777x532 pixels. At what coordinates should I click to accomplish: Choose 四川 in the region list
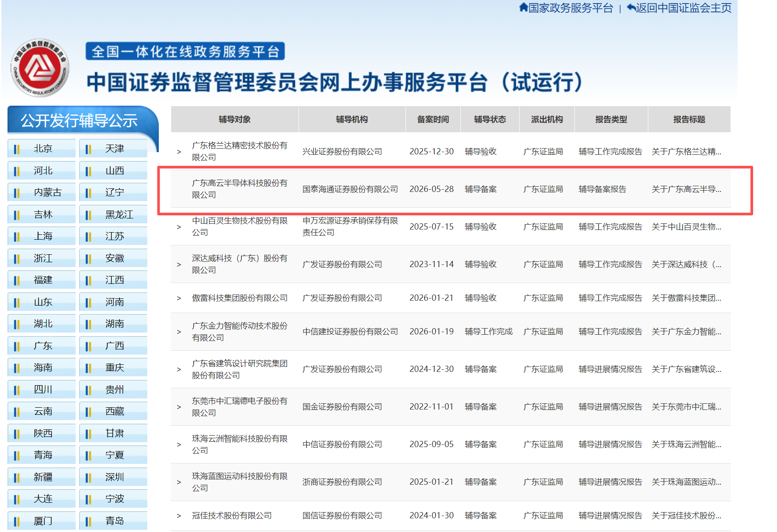click(42, 390)
